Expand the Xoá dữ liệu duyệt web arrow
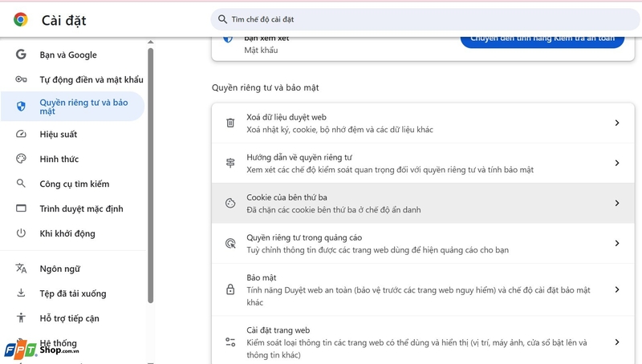Screen dimensions: 642x364 point(616,123)
